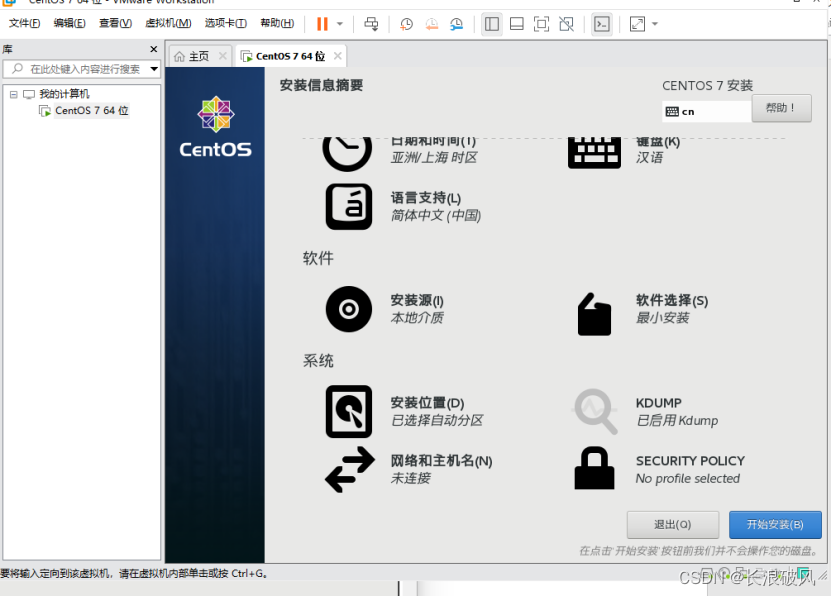The width and height of the screenshot is (831, 596).
Task: Click the 退出(Q) button
Action: (673, 524)
